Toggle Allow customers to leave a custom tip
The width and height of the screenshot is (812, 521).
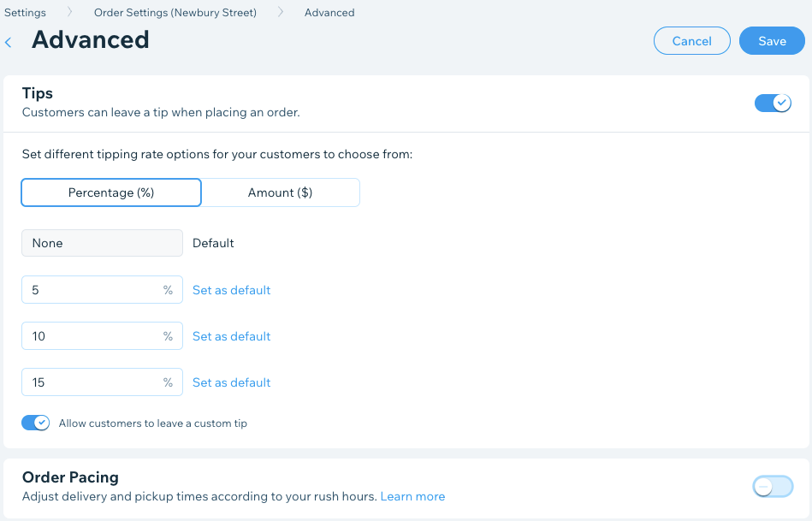[x=36, y=423]
